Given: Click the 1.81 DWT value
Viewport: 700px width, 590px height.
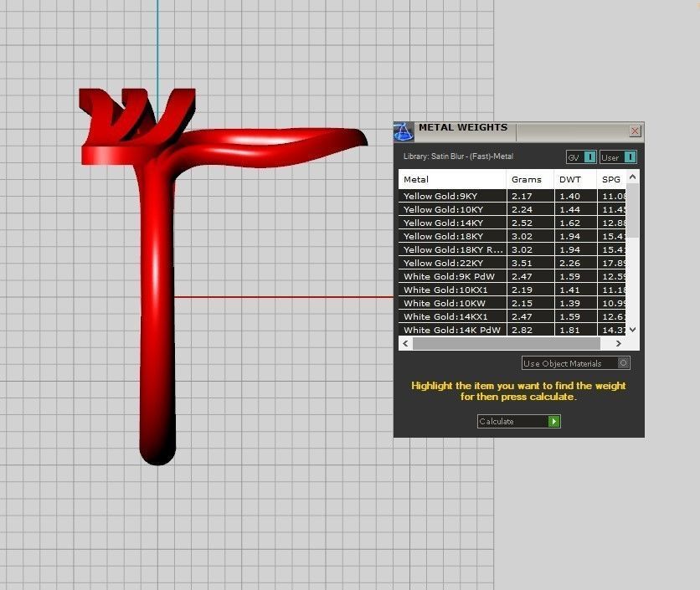Looking at the screenshot, I should click(x=569, y=330).
